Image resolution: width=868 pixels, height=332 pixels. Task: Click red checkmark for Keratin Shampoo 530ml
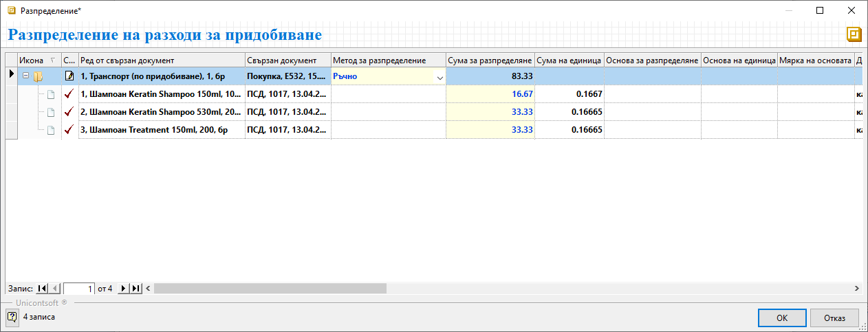69,112
